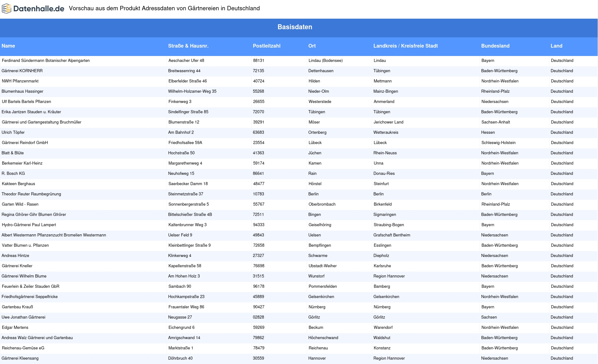Click the address Aeschacher Ufer 48

click(186, 60)
